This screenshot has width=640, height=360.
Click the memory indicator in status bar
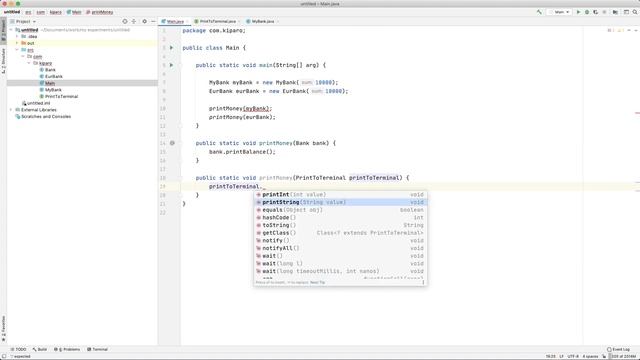pyautogui.click(x=623, y=356)
